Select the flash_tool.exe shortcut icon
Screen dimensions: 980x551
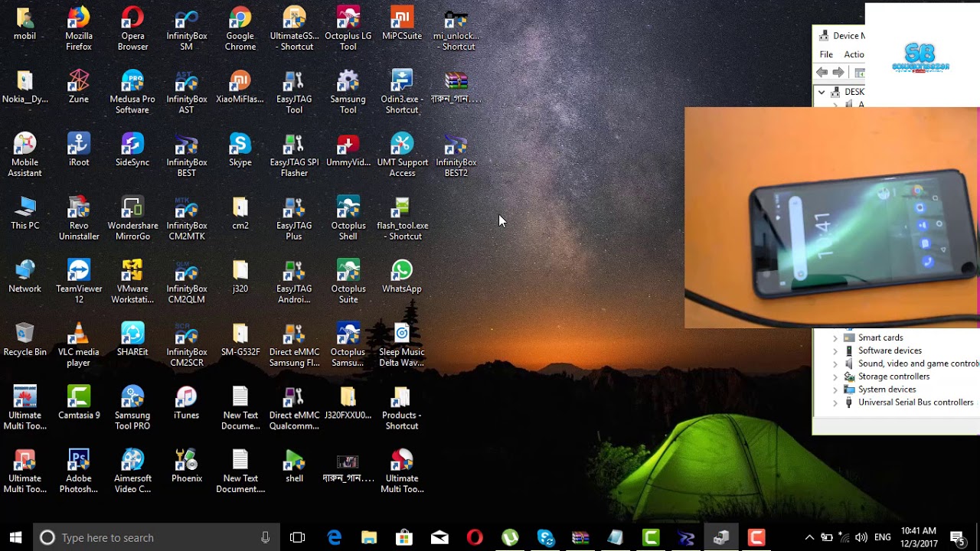(402, 219)
